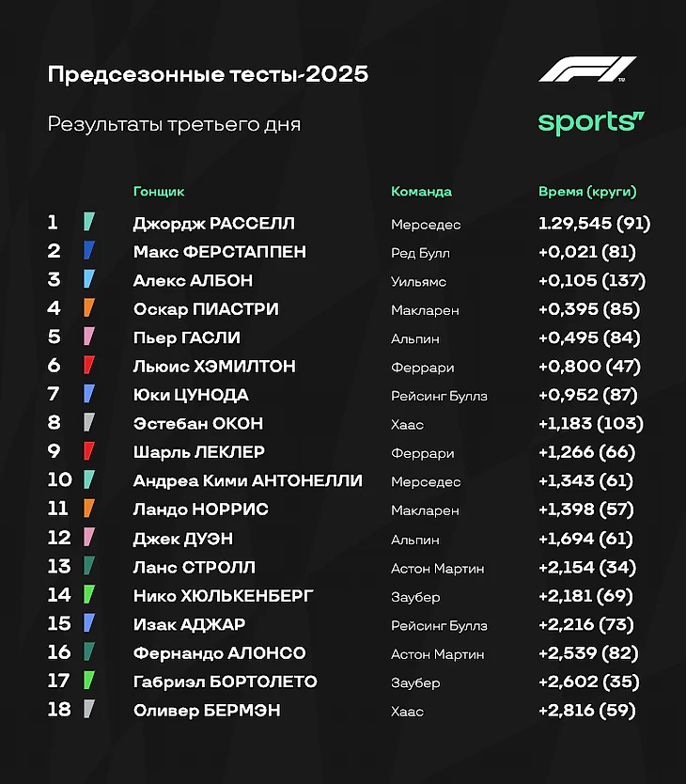Select the Время (круги) column header
686x784 pixels.
coord(587,192)
